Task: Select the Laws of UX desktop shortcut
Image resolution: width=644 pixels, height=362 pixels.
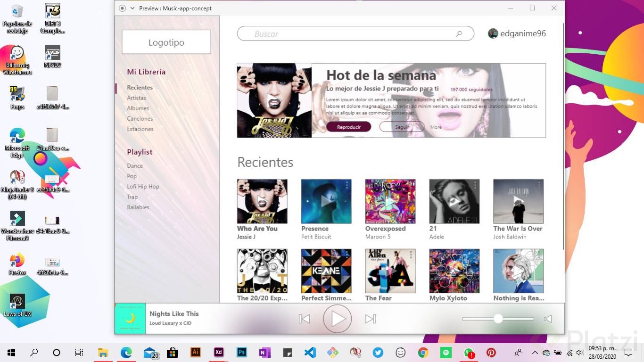Action: 17,305
